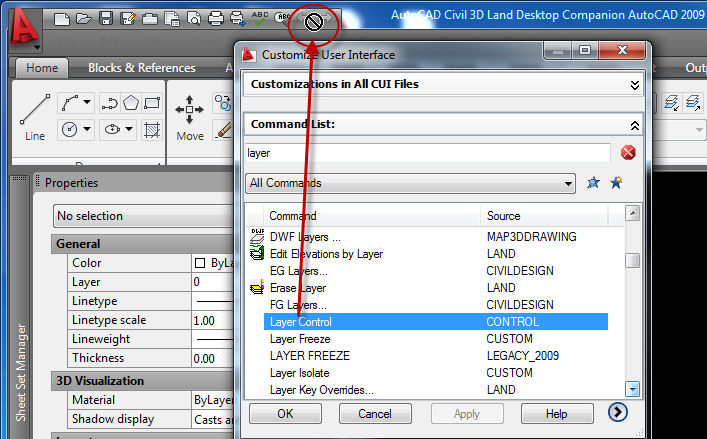Open the Circle tool dropdown arrow
The image size is (707, 439).
(87, 129)
